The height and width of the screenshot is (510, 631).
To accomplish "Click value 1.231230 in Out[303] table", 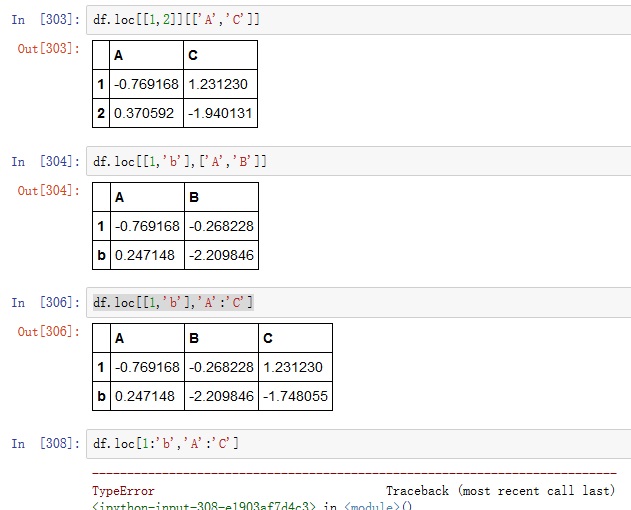I will (x=218, y=84).
